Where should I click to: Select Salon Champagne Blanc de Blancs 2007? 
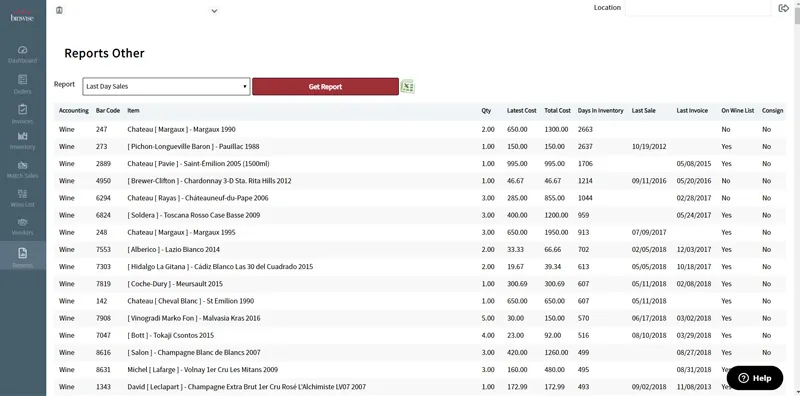[194, 352]
